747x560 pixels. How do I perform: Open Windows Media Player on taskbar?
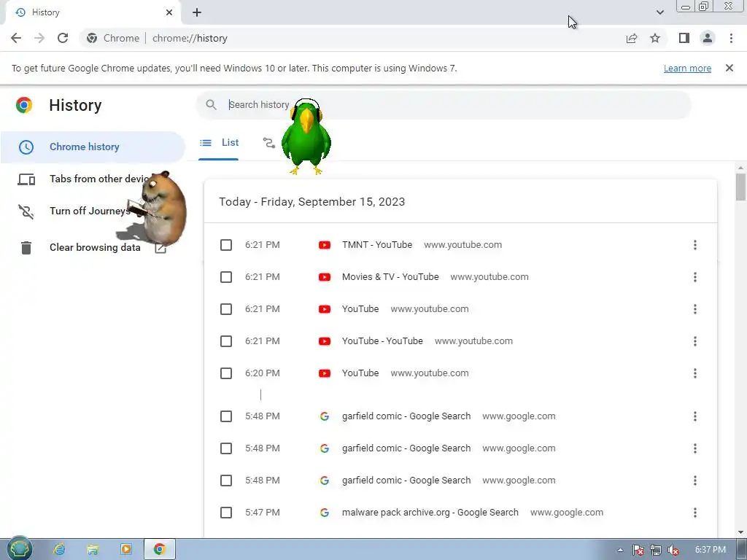pyautogui.click(x=125, y=549)
